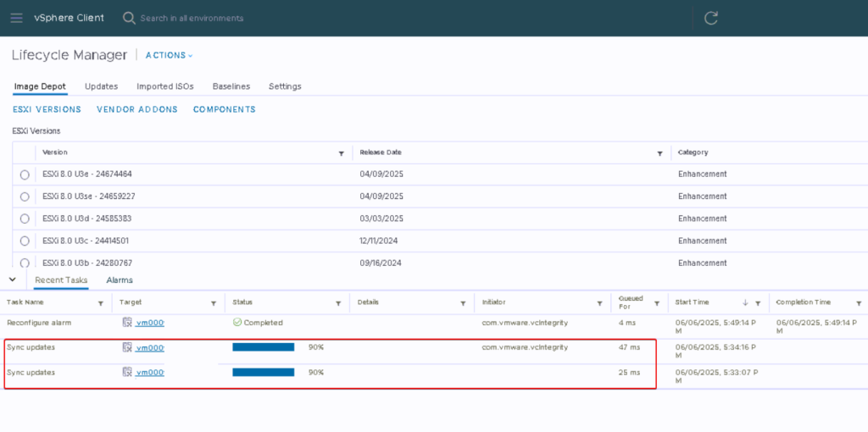Open the hamburger navigation menu
This screenshot has width=868, height=432.
(17, 18)
